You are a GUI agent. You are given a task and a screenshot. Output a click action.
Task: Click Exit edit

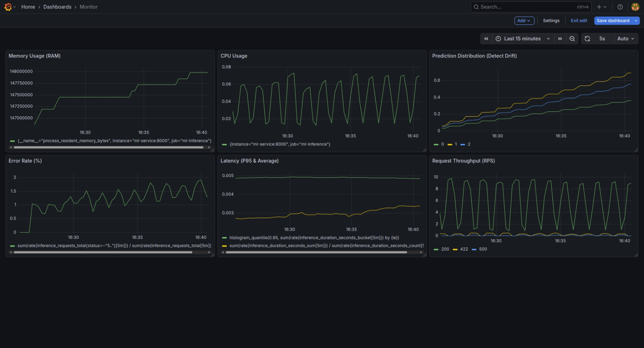point(579,21)
